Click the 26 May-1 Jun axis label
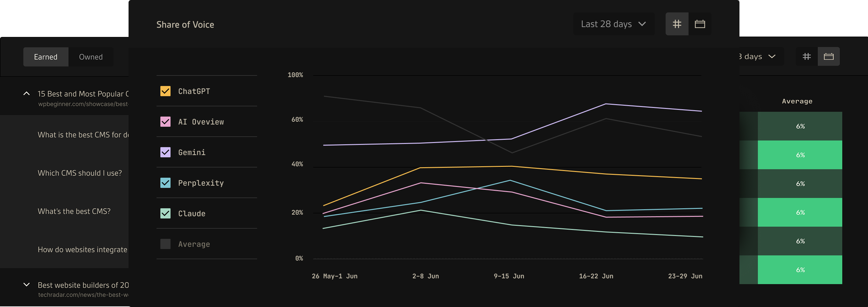Screen dimensions: 868x307 pos(335,276)
